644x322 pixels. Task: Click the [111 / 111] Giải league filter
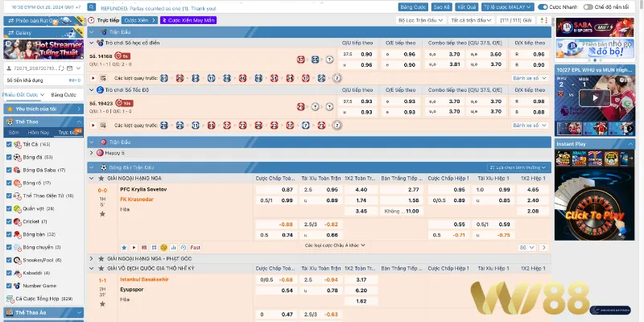pyautogui.click(x=516, y=20)
